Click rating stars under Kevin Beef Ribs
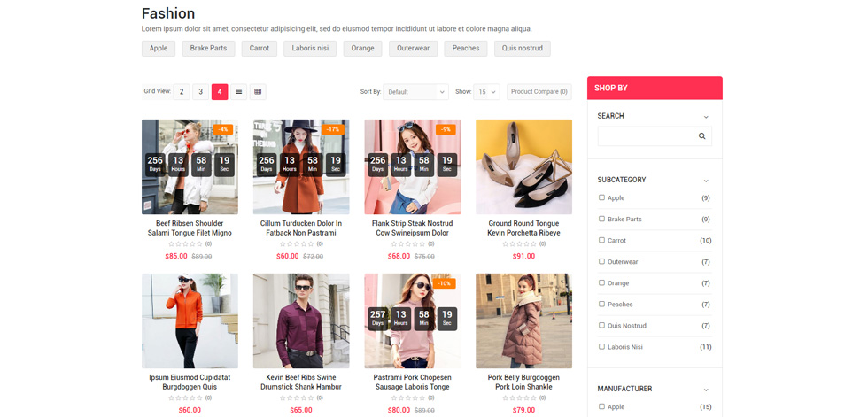 click(x=297, y=398)
